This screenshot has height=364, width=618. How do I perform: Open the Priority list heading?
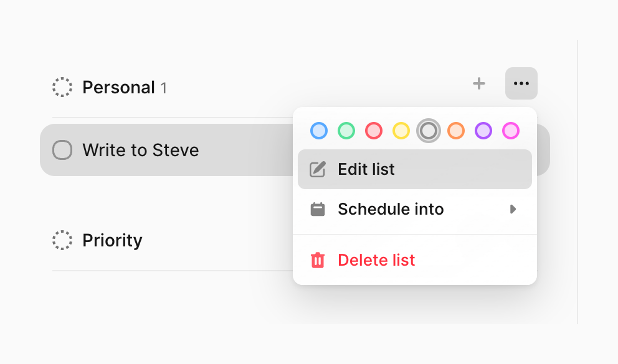[112, 240]
